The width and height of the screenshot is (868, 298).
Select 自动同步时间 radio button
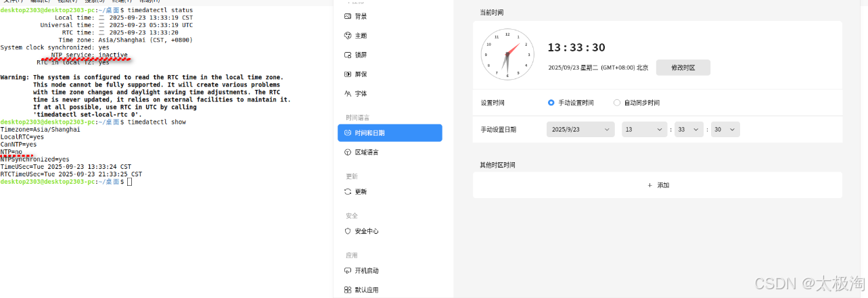click(x=617, y=103)
